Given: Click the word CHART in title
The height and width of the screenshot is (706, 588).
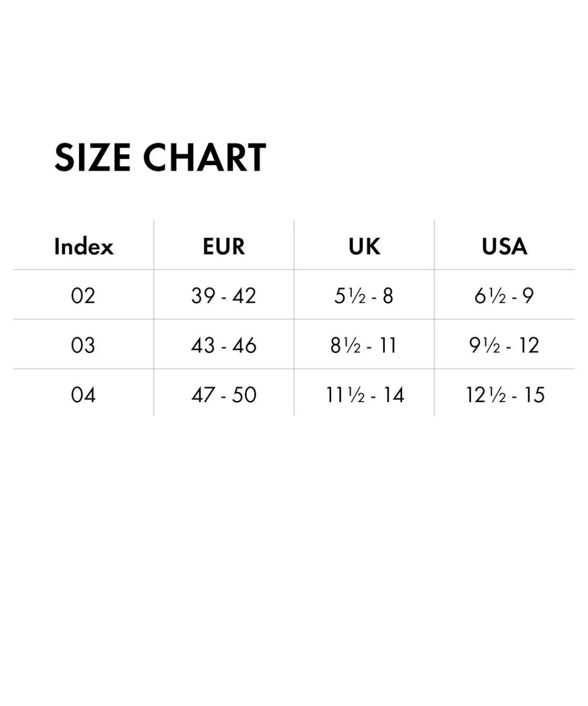Looking at the screenshot, I should pyautogui.click(x=204, y=157).
